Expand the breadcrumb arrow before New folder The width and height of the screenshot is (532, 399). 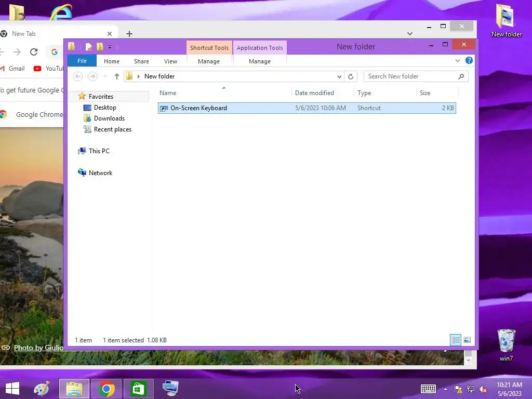point(138,76)
